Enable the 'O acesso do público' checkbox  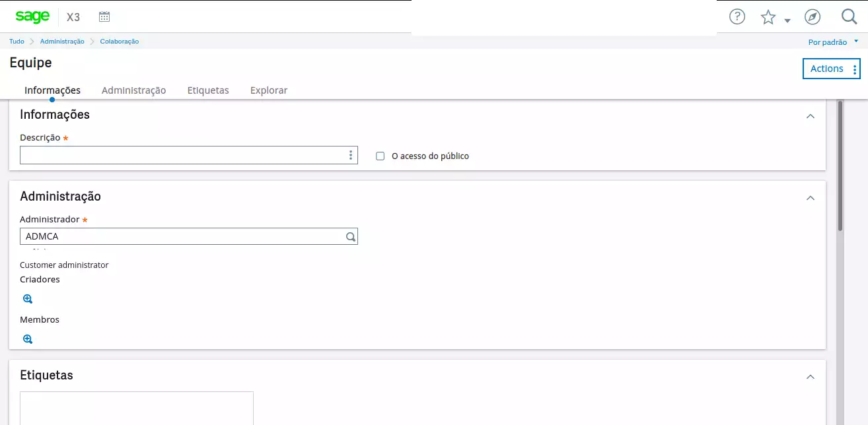380,156
